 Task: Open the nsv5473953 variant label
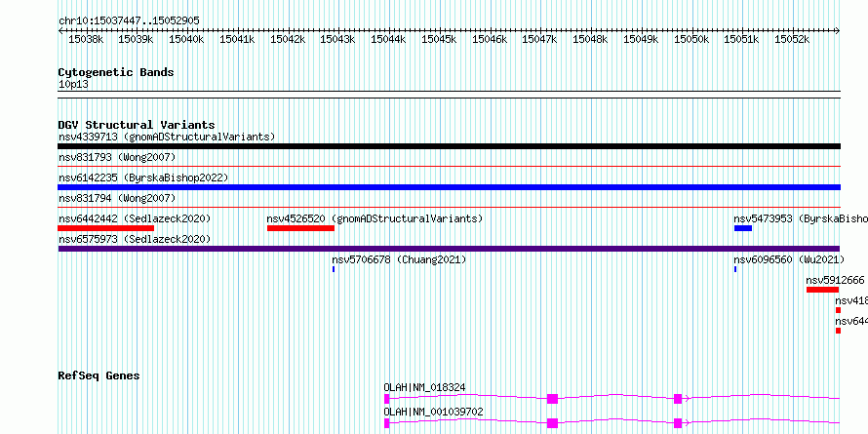click(x=801, y=218)
